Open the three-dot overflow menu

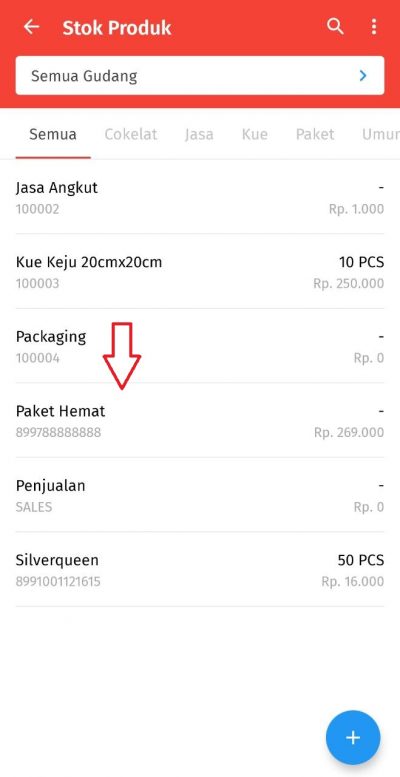click(374, 27)
